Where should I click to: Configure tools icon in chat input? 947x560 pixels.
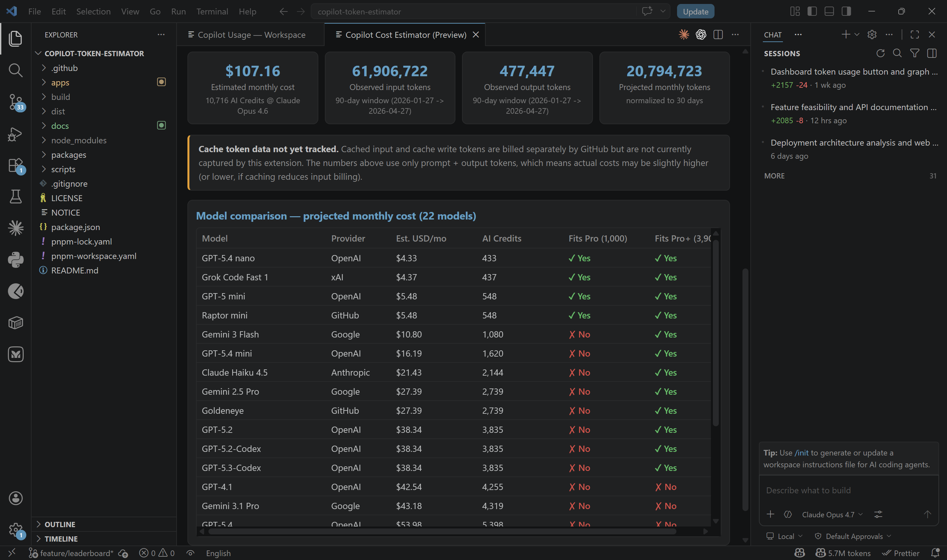pos(878,514)
